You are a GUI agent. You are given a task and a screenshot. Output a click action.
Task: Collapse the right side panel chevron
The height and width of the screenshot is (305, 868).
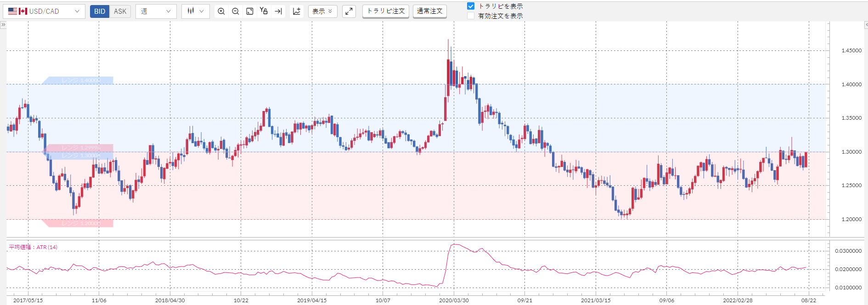[866, 25]
